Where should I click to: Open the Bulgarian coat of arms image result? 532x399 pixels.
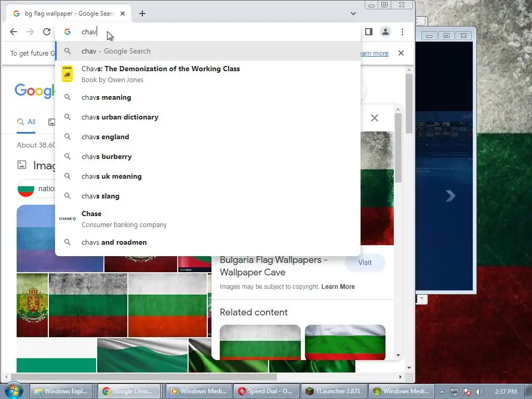click(x=32, y=305)
